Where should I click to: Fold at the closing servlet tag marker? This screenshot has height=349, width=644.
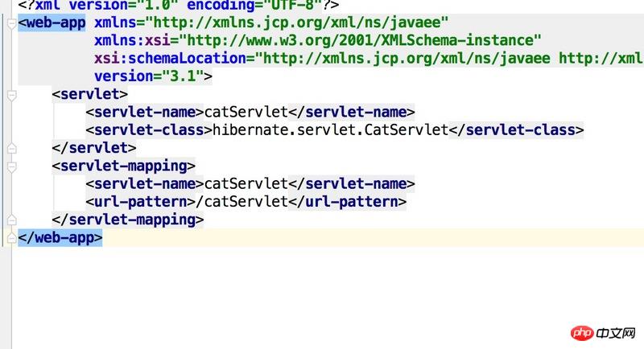click(11, 148)
